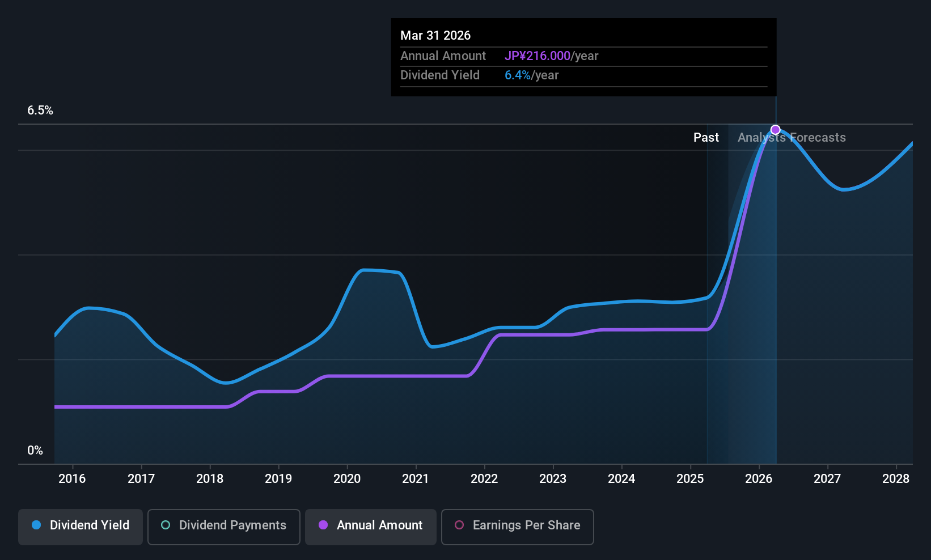Click the blue Dividend Yield legend dot
Screen dimensions: 931x560
coord(36,525)
